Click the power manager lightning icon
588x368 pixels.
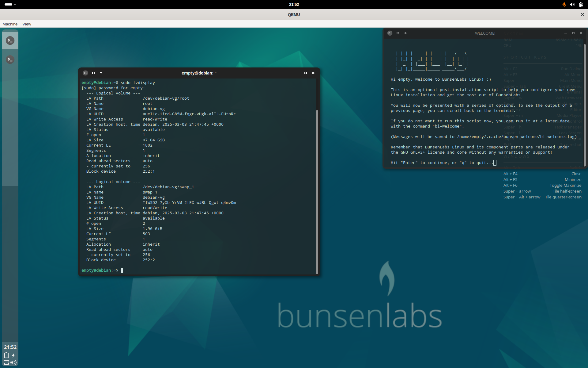point(13,355)
